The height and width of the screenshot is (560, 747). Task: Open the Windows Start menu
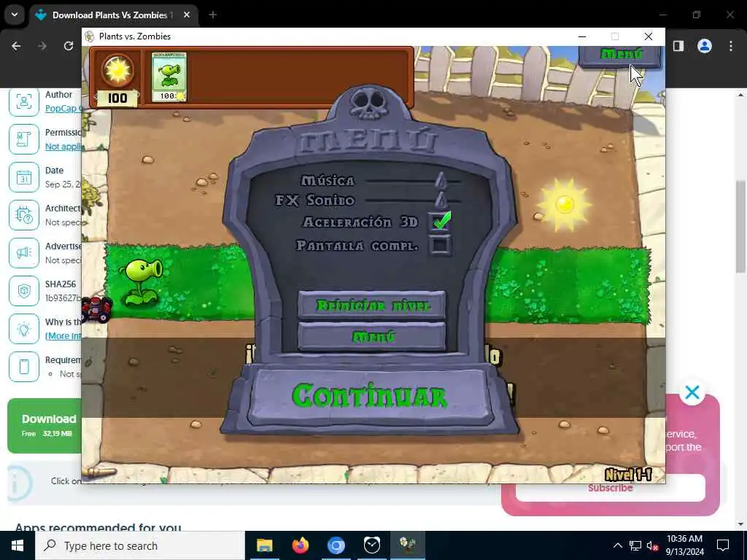(x=18, y=545)
